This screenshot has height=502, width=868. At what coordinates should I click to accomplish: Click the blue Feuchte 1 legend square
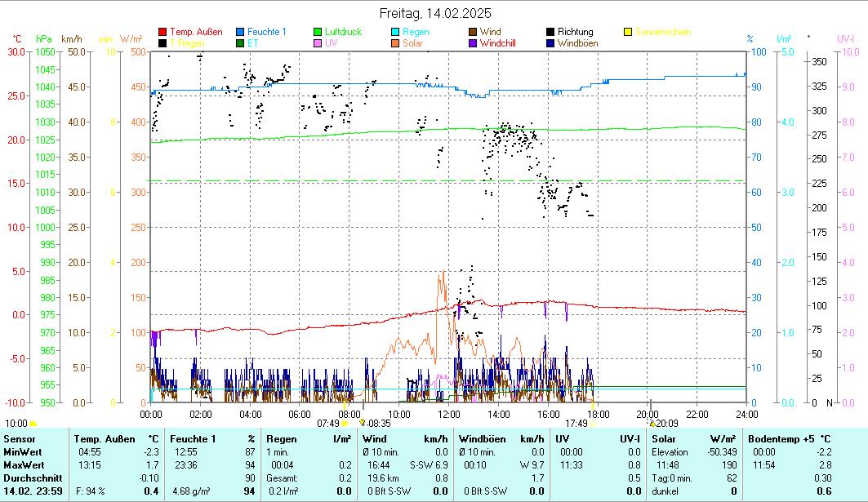point(240,32)
